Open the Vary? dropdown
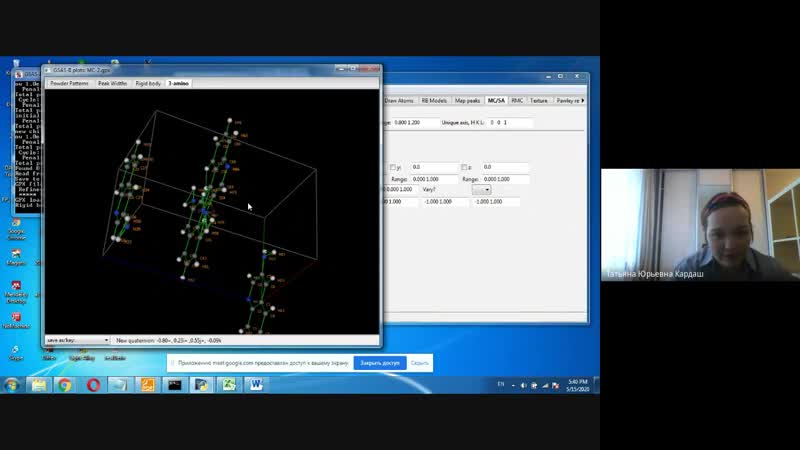Viewport: 800px width, 450px height. (x=481, y=190)
